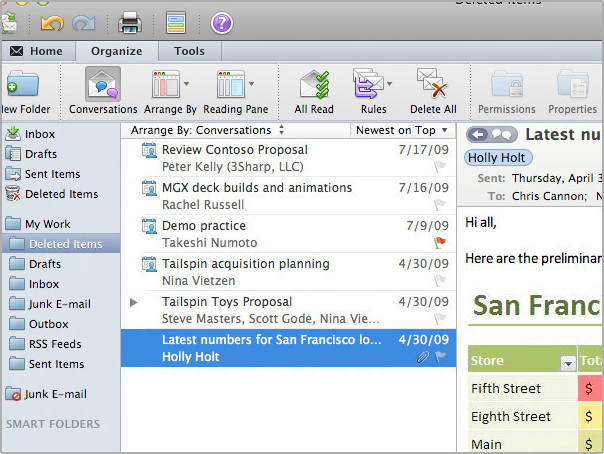Click the Fifth Street table cell
The width and height of the screenshot is (604, 454).
(x=523, y=388)
